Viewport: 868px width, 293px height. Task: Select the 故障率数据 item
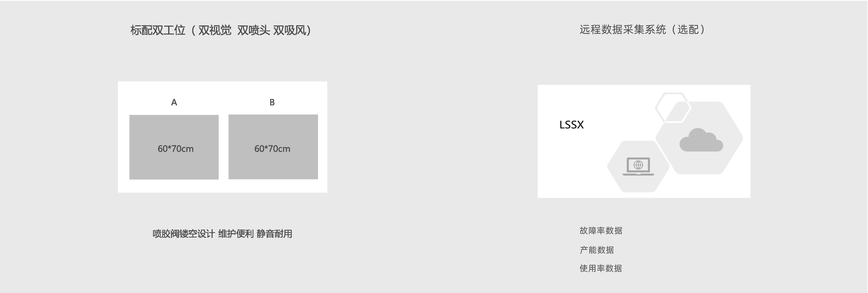(601, 231)
